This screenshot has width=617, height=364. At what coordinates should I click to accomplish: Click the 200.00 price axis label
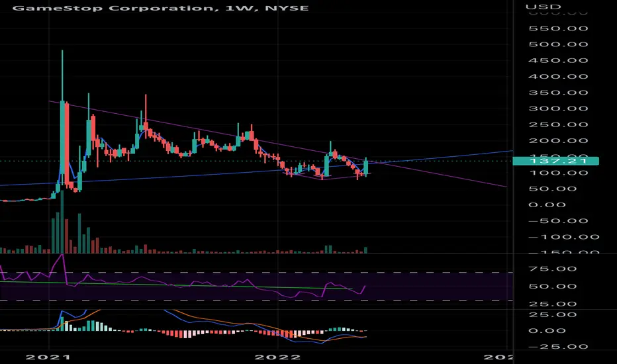(x=558, y=141)
